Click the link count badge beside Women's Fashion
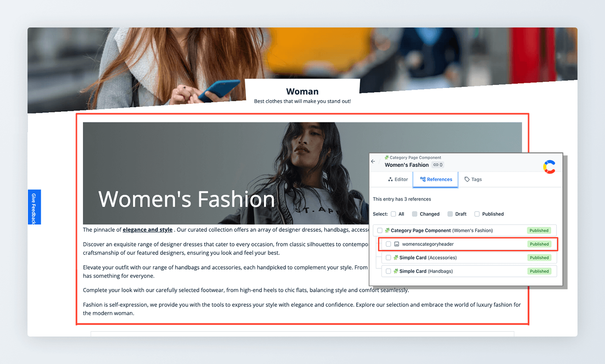The height and width of the screenshot is (364, 605). pos(438,164)
